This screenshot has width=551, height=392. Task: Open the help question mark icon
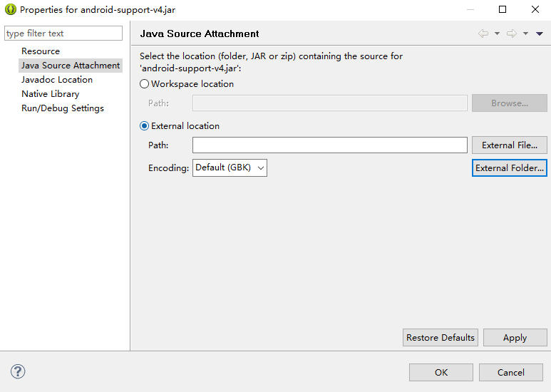(x=18, y=371)
